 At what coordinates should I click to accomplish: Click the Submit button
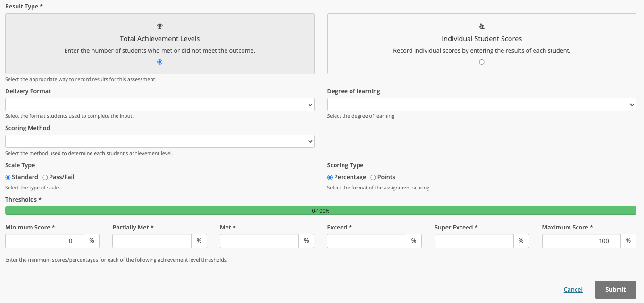[615, 290]
